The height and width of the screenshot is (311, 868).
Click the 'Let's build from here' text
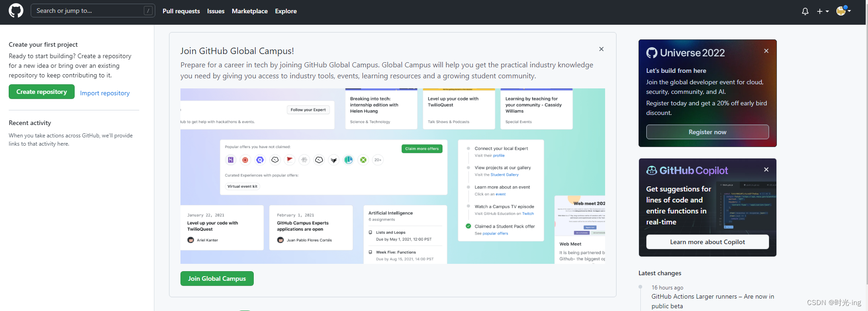coord(676,71)
